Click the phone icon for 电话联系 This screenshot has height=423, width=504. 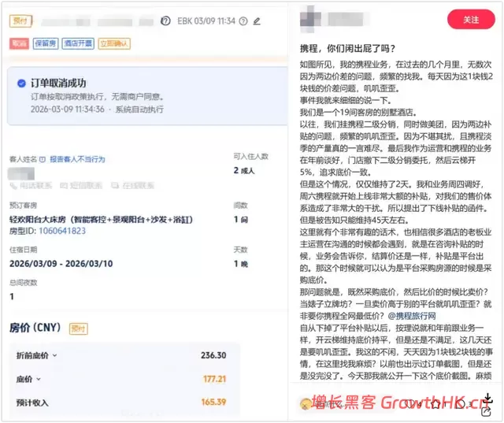click(13, 185)
